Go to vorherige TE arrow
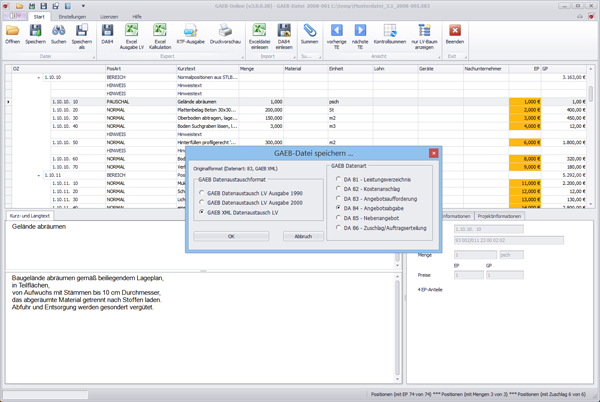 (337, 30)
